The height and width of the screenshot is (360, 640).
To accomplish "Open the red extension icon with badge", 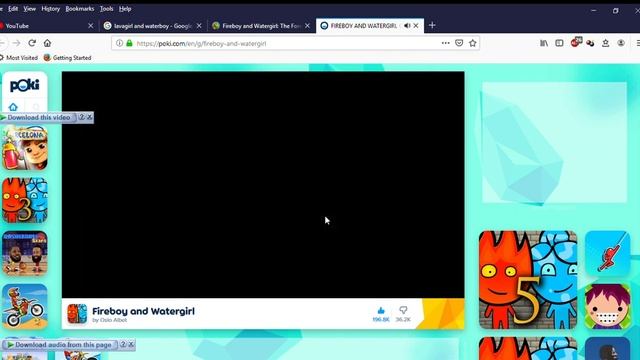I will point(576,42).
